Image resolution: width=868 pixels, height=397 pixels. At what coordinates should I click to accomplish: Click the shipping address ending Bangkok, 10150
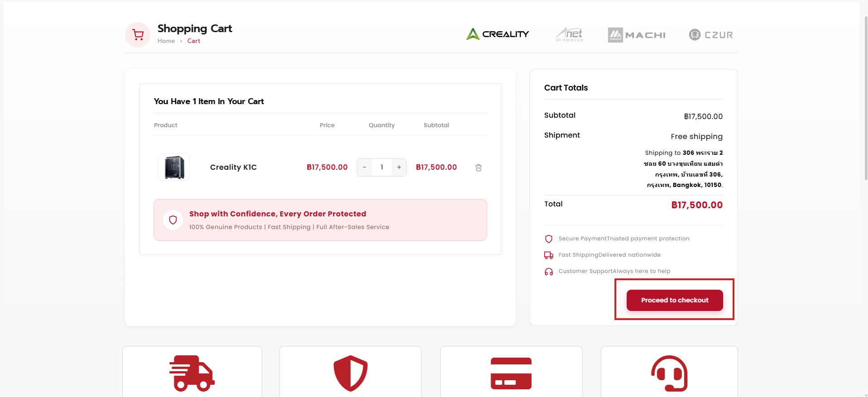coord(684,169)
